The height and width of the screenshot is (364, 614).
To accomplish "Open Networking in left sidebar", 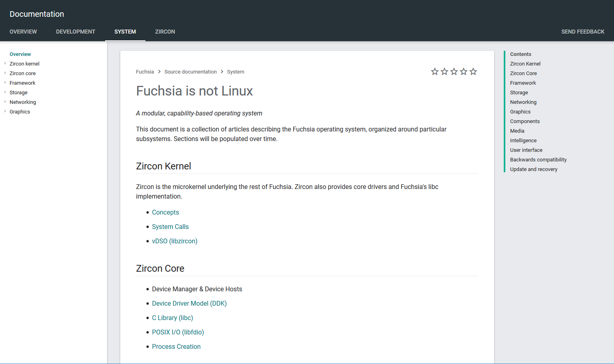I will 23,102.
